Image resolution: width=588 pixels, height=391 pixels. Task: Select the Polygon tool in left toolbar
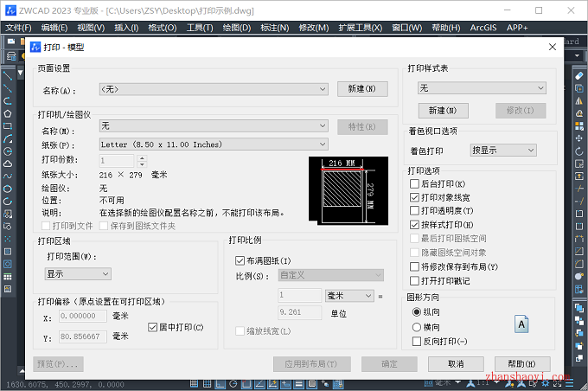(8, 113)
